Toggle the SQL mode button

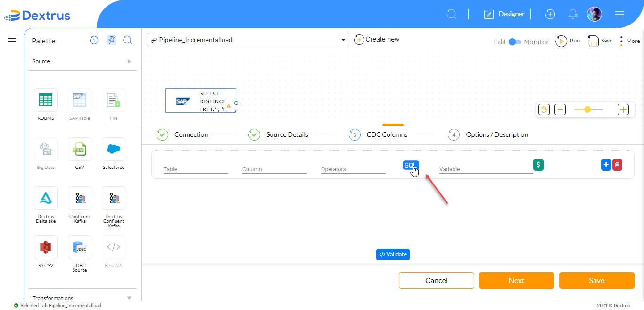pyautogui.click(x=411, y=166)
